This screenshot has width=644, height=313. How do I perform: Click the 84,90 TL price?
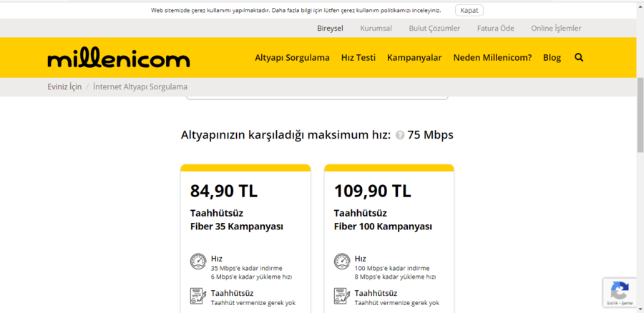tap(224, 192)
